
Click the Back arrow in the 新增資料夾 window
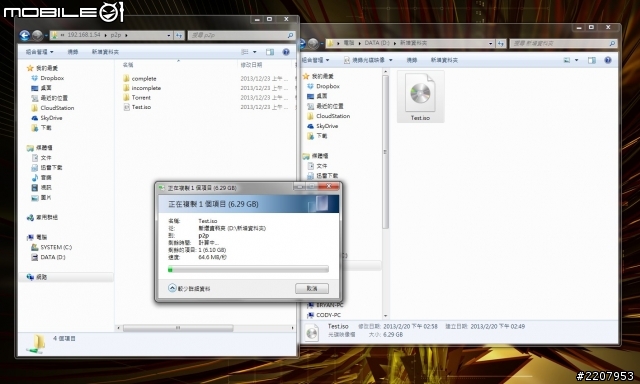pyautogui.click(x=302, y=43)
